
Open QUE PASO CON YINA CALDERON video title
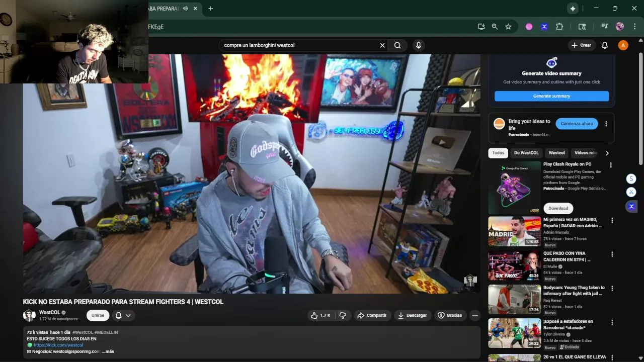(567, 256)
